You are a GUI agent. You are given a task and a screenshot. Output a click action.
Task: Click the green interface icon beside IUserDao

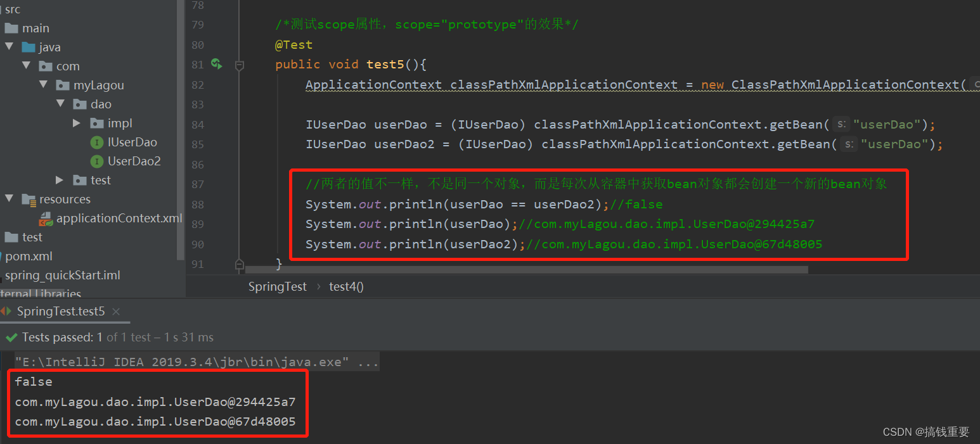[97, 143]
